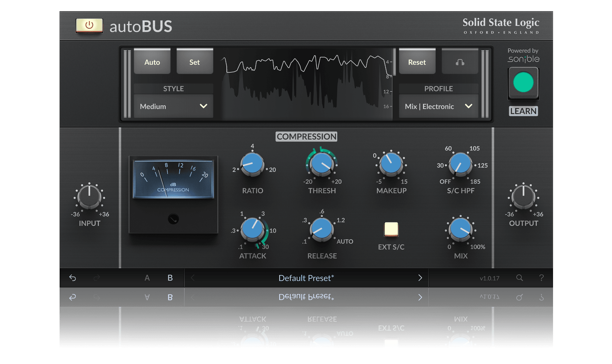The image size is (612, 364).
Task: Open the PROFILE Mix Electronic dropdown
Action: click(x=438, y=106)
